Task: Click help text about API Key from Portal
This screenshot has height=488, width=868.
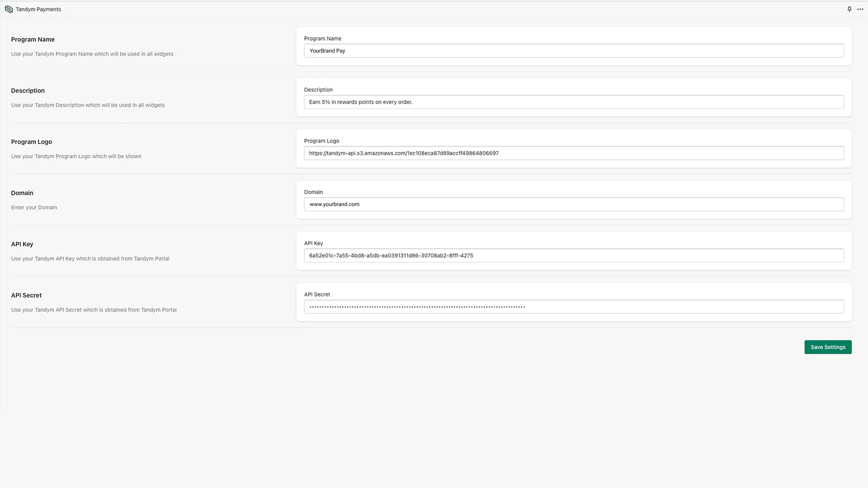Action: click(x=91, y=259)
